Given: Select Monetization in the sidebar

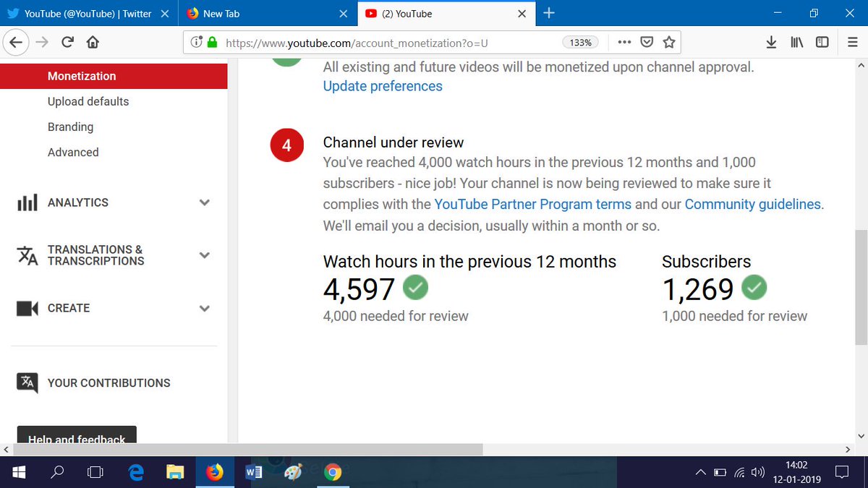Looking at the screenshot, I should tap(114, 76).
